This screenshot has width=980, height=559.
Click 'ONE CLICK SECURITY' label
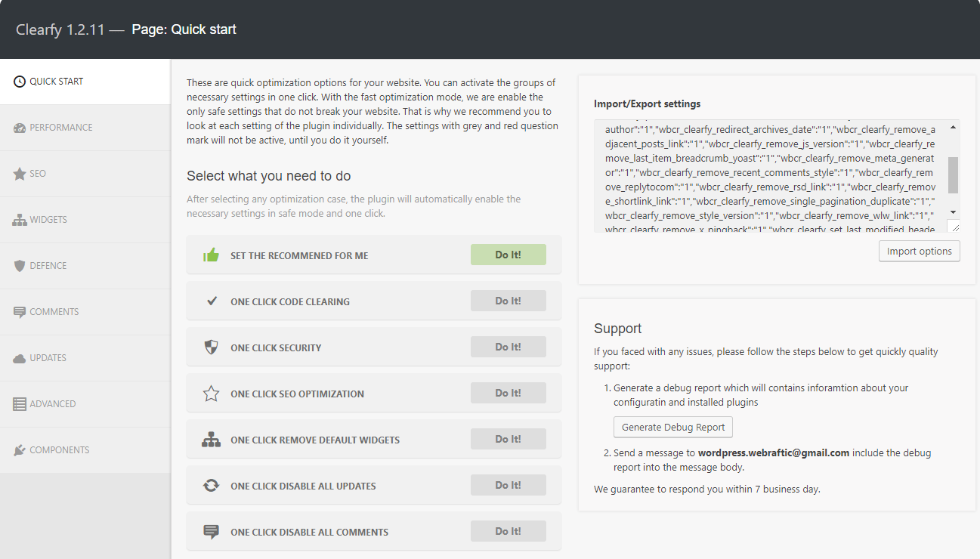276,347
